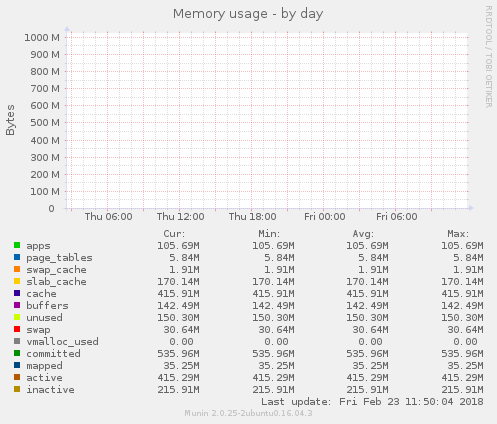Click the vmalloc_used Cur value 0.00

coord(181,342)
